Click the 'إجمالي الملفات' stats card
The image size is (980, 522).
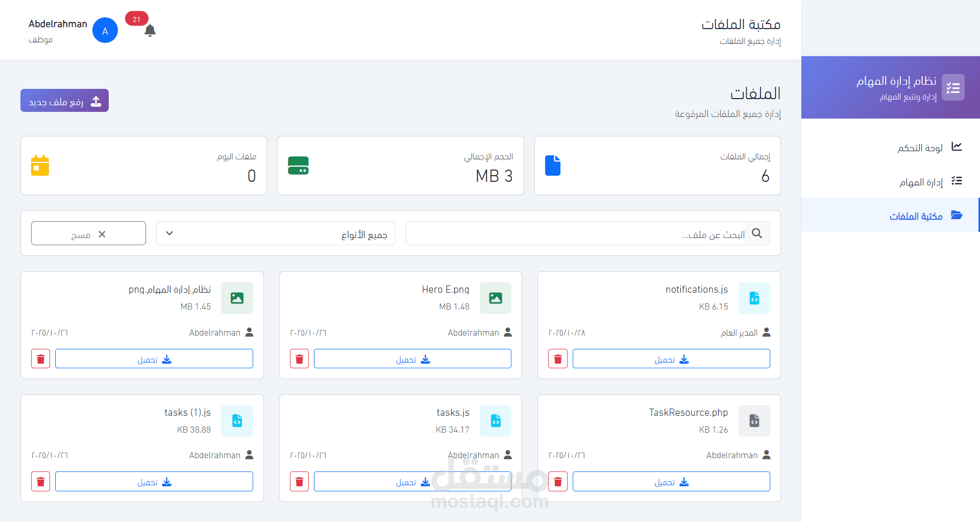657,165
